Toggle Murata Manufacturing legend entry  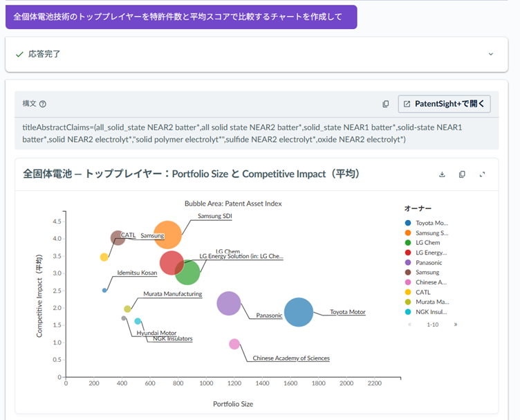click(427, 302)
